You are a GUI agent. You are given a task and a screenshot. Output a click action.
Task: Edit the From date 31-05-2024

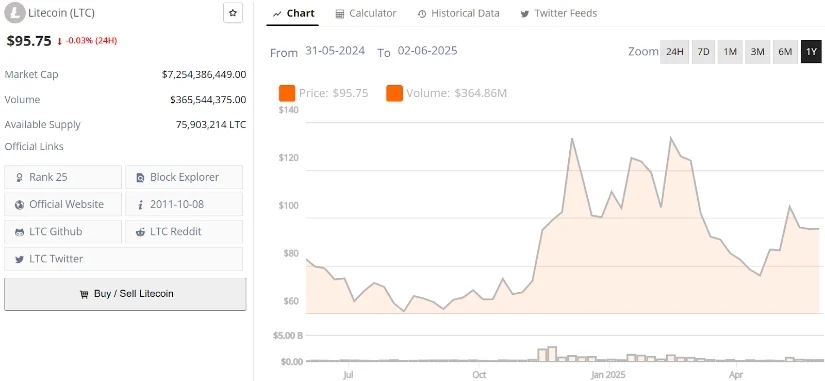point(335,51)
